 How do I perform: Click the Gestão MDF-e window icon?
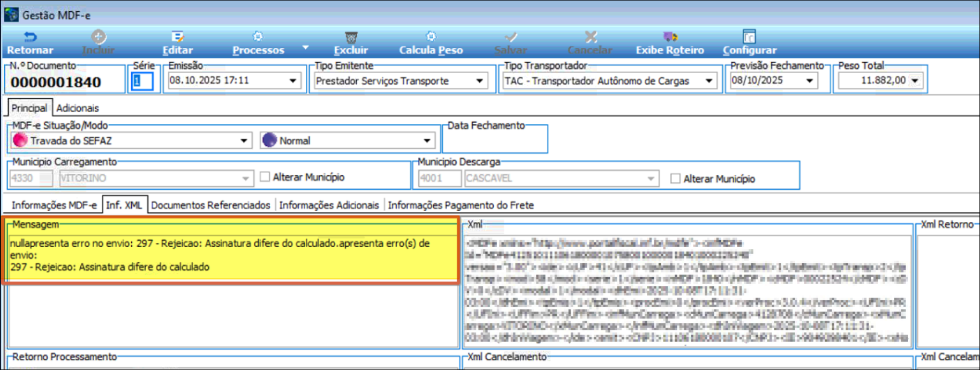point(11,14)
